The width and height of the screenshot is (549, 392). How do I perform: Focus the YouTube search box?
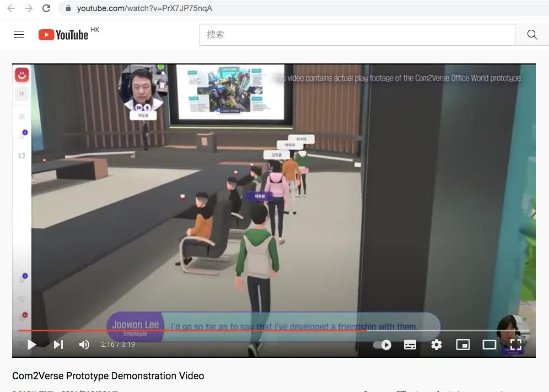point(357,35)
